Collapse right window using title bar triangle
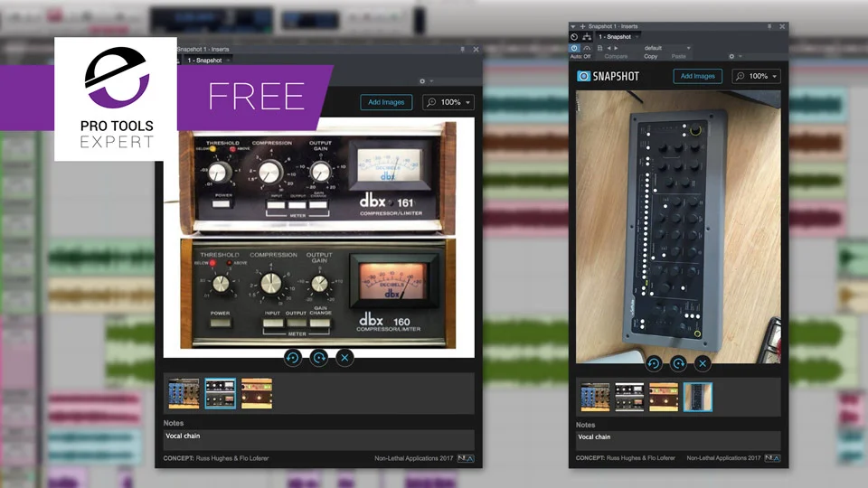Viewport: 868px width, 488px height. (x=573, y=26)
